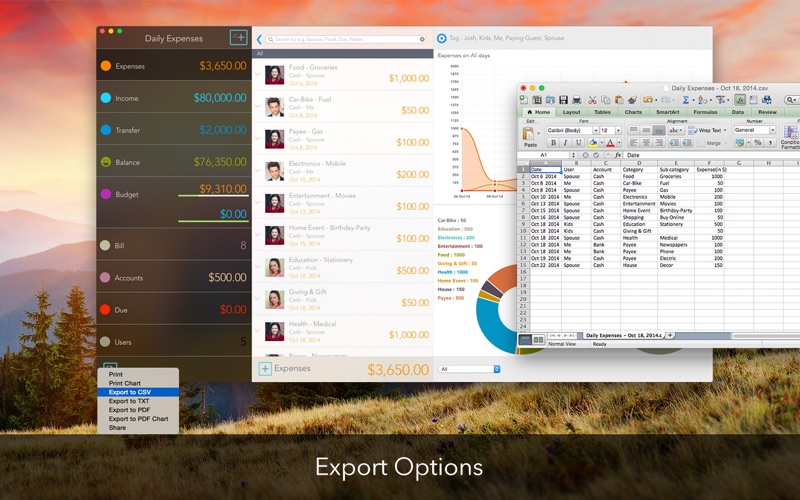Click the Excel format painter brush icon

pos(632,100)
